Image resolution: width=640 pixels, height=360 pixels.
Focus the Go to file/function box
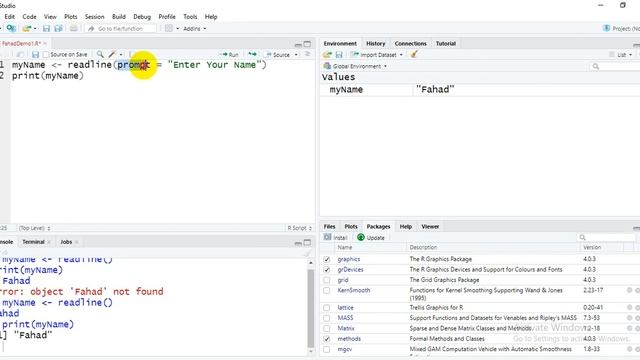coord(121,29)
